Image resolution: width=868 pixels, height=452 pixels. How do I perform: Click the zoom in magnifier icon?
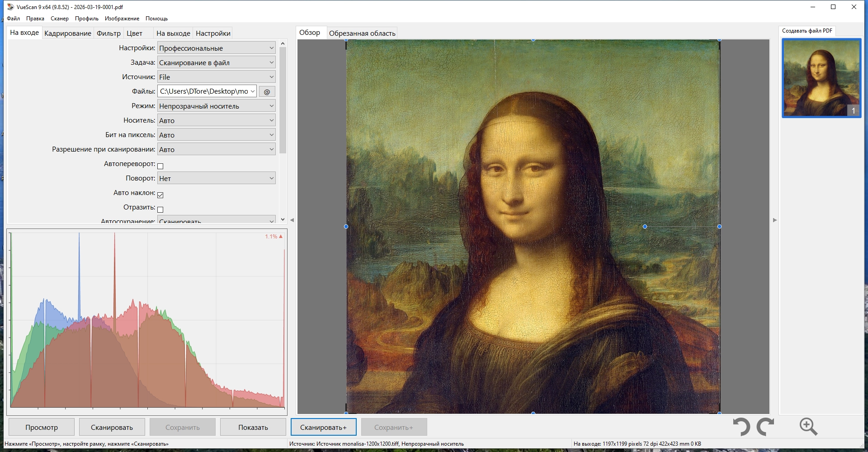(808, 427)
